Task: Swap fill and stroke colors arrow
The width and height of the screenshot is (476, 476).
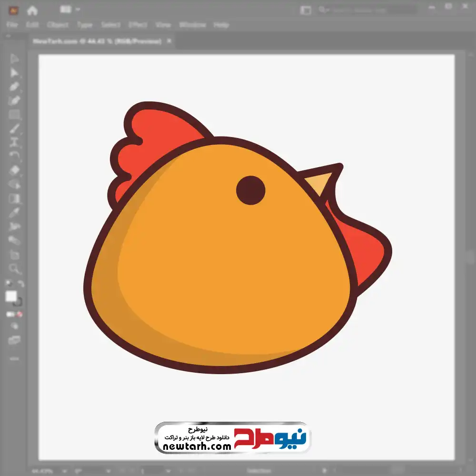Action: tap(20, 284)
